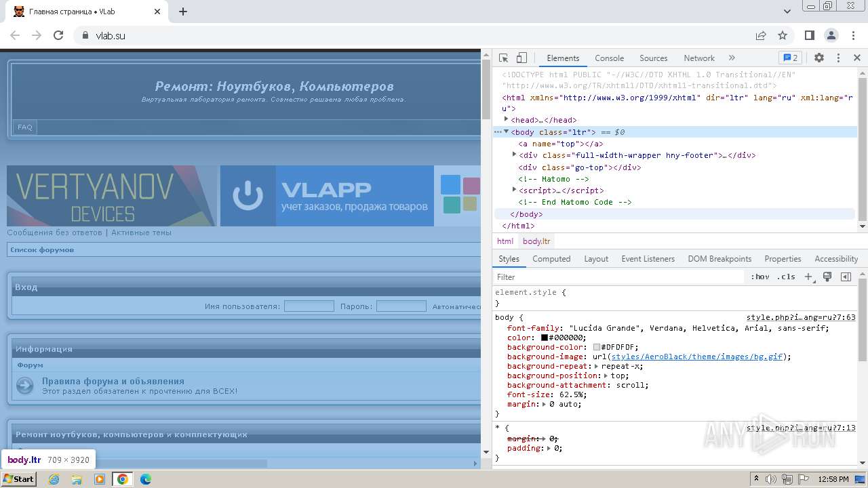The height and width of the screenshot is (488, 868).
Task: Open the Accessibility tab
Action: [x=836, y=259]
